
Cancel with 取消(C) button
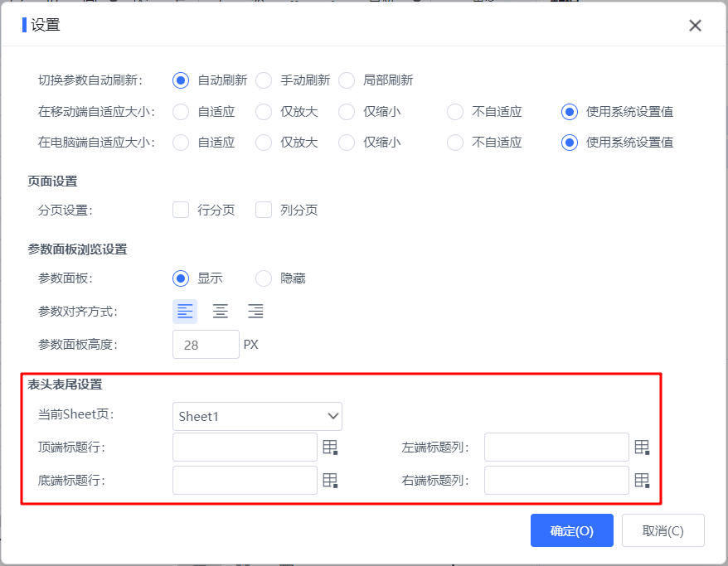click(663, 530)
